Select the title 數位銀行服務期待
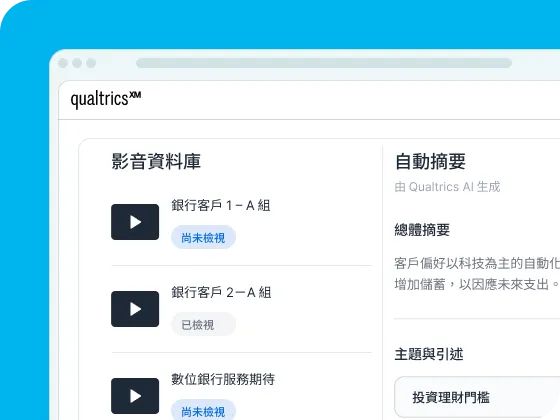 [x=223, y=379]
